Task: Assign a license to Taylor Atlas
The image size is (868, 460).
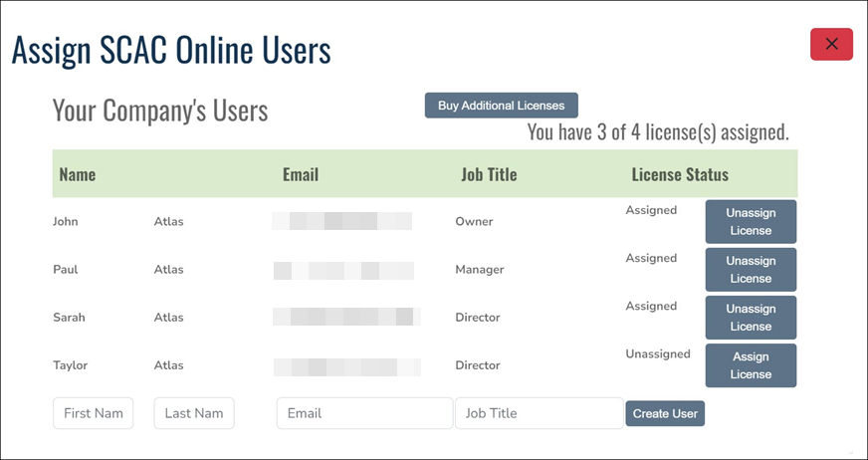Action: [x=751, y=365]
